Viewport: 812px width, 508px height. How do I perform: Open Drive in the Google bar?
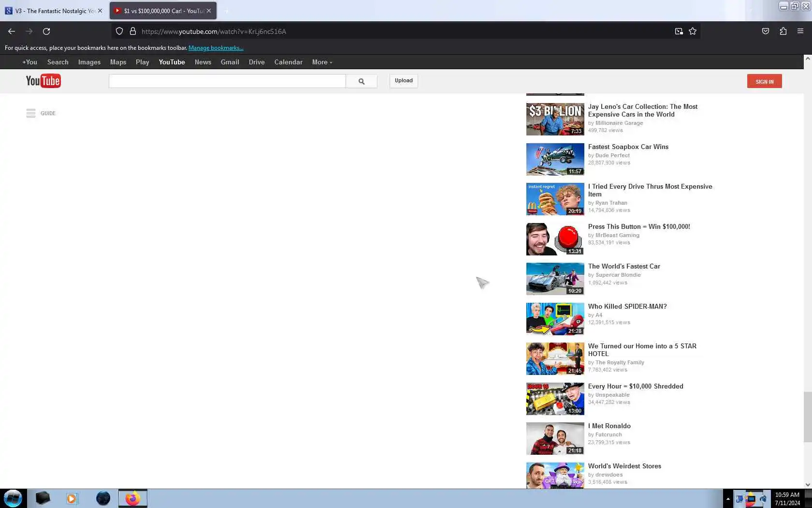257,62
